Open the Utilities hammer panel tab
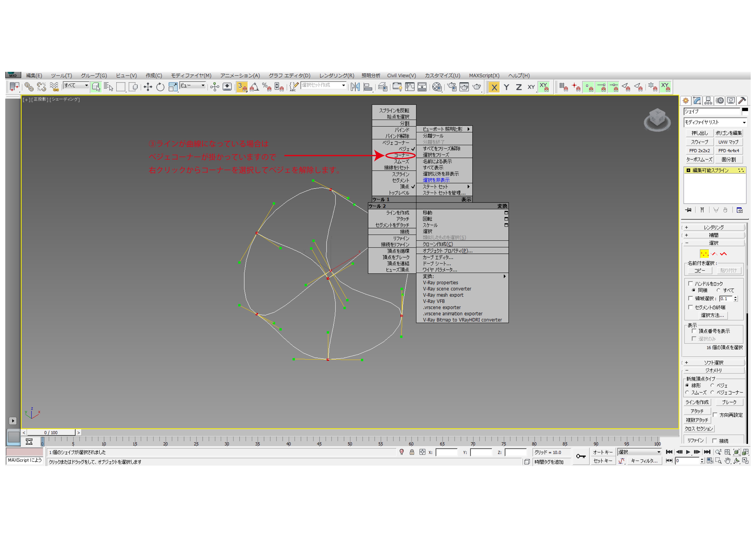756x538 pixels. click(x=742, y=100)
